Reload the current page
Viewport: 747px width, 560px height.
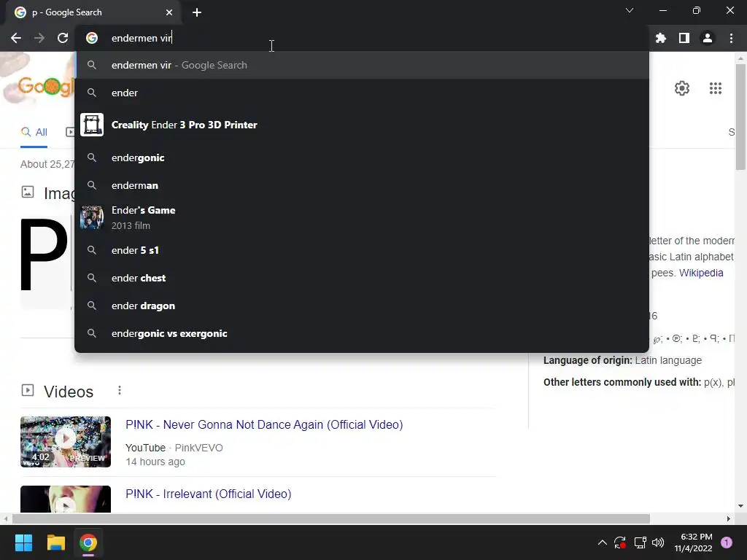click(63, 38)
